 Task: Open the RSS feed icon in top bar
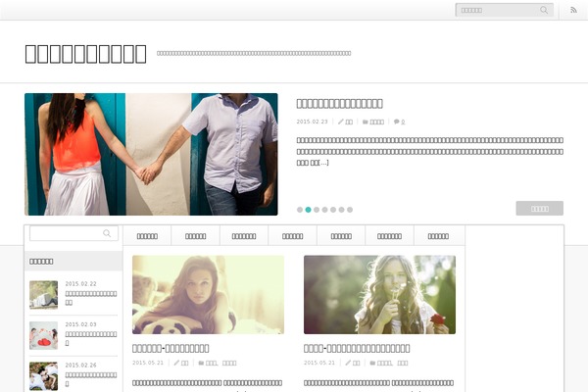click(x=573, y=10)
